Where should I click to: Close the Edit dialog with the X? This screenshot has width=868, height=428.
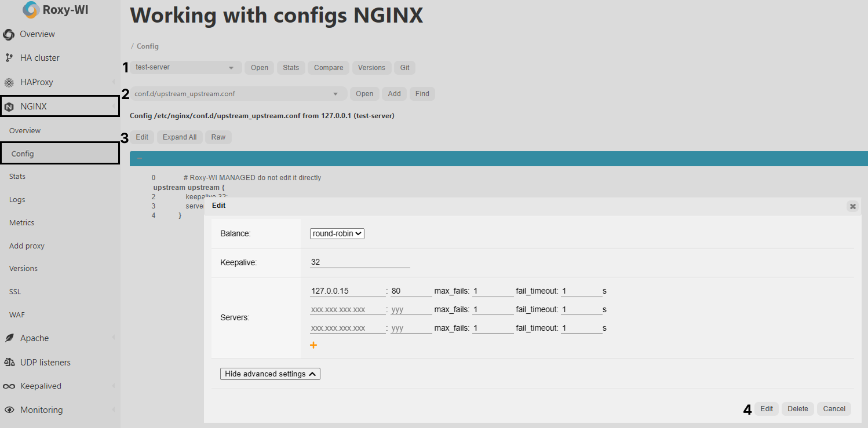tap(852, 206)
